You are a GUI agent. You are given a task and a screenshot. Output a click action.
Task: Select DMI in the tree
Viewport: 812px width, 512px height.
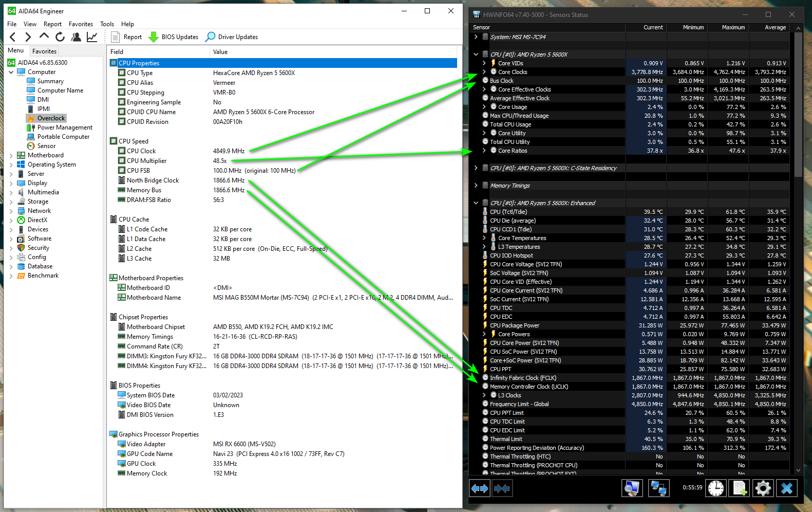43,100
